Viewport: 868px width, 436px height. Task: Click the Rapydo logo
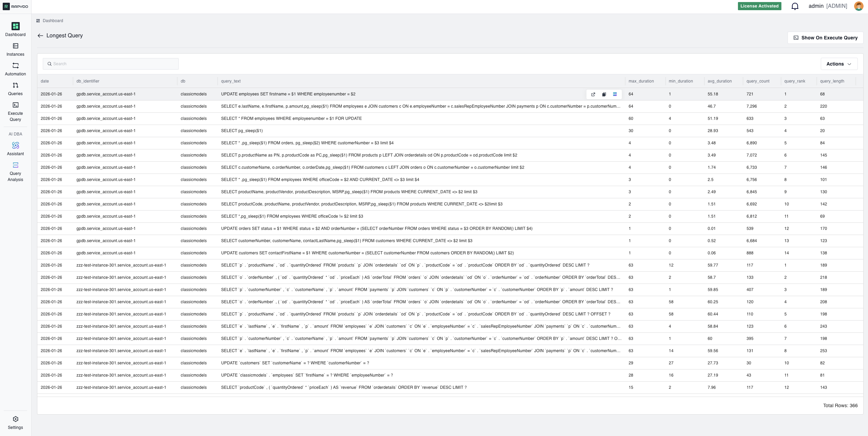point(15,6)
